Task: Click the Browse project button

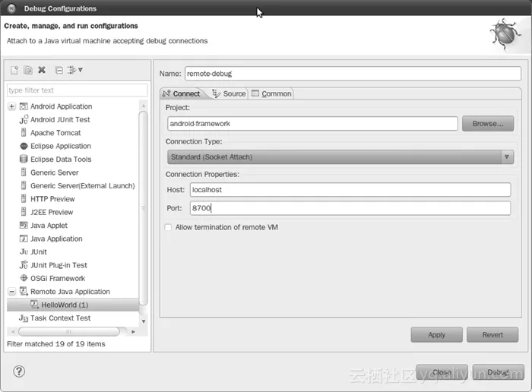Action: pos(487,124)
